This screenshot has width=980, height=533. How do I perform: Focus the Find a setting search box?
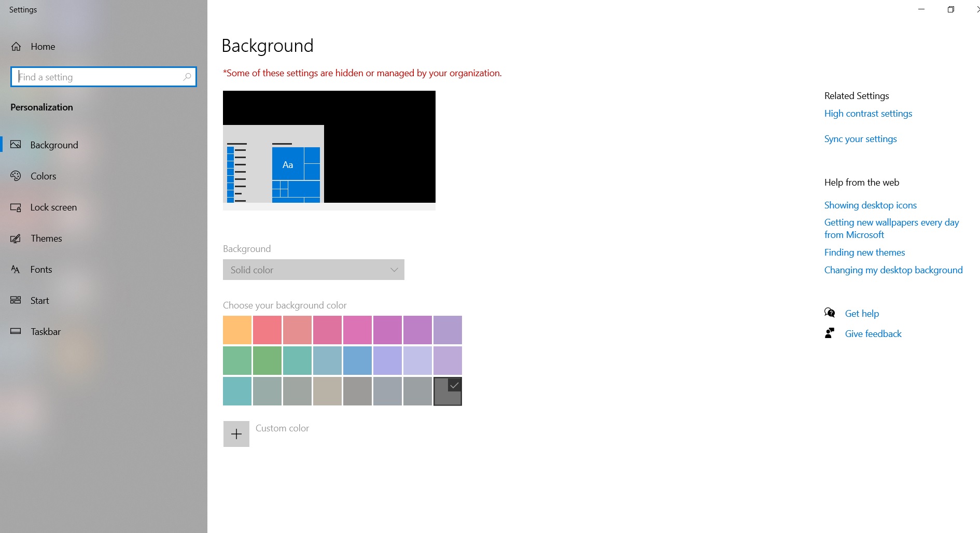[104, 77]
